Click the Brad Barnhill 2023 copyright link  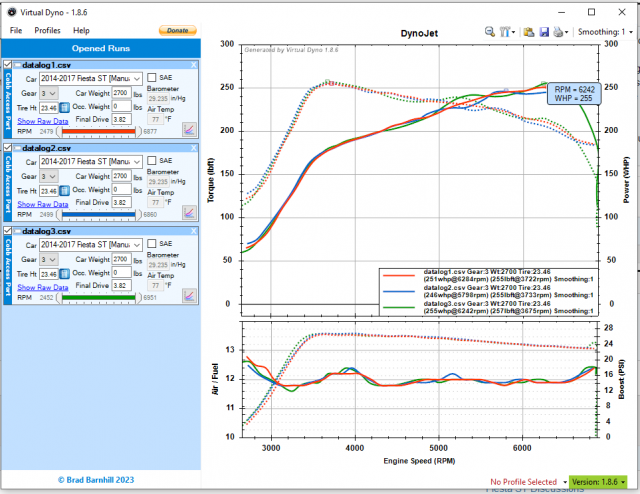(x=96, y=480)
